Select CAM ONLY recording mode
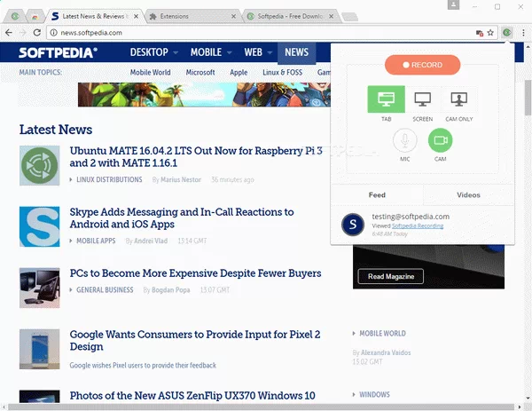Image resolution: width=532 pixels, height=411 pixels. 458,99
